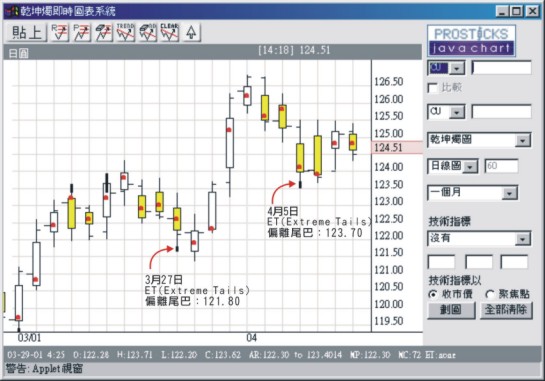Expand the 日線圖 period dropdown
Screen dimensions: 545x381
(x=453, y=167)
